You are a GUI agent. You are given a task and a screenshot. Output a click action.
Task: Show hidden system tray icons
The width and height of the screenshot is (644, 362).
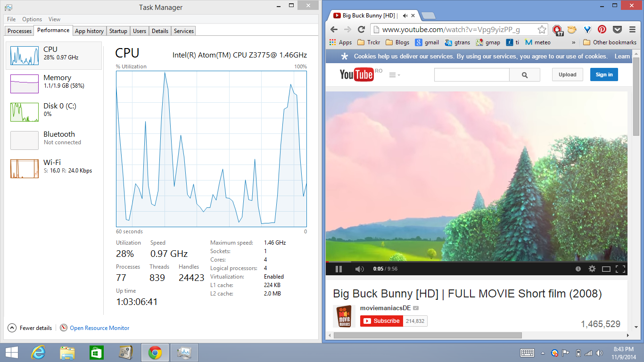[x=542, y=353]
